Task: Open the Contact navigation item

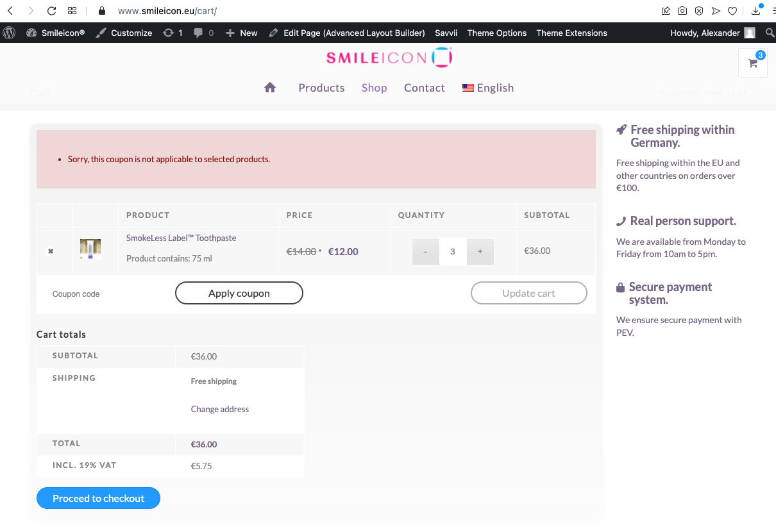Action: tap(425, 88)
